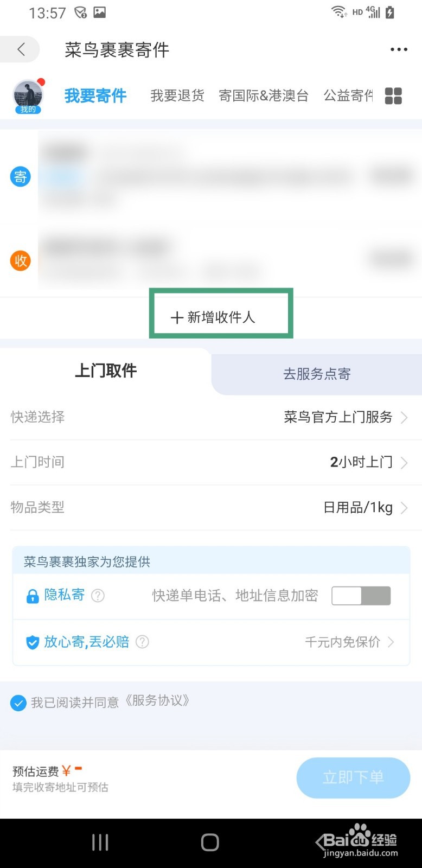Tap the orange 收 recipient icon

[21, 260]
